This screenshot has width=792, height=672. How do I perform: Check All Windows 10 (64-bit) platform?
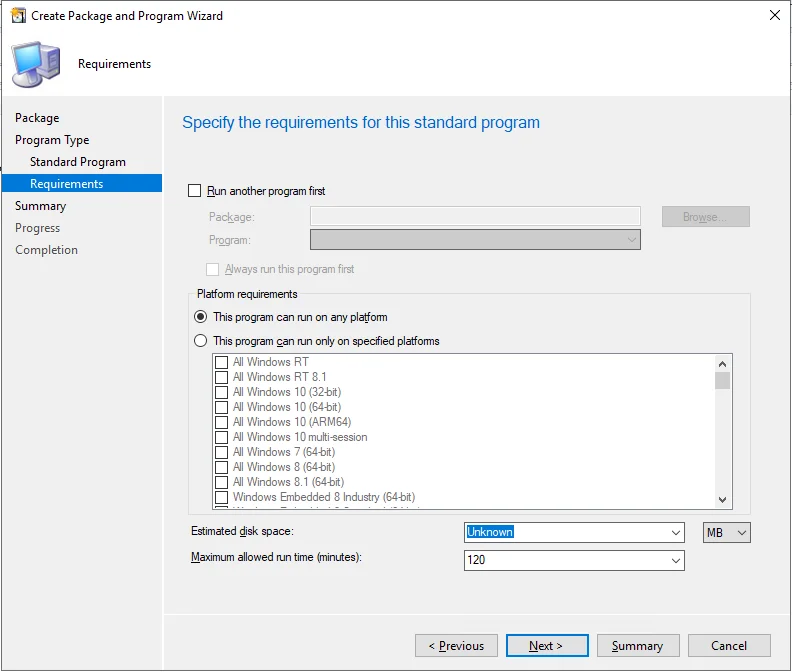coord(221,407)
